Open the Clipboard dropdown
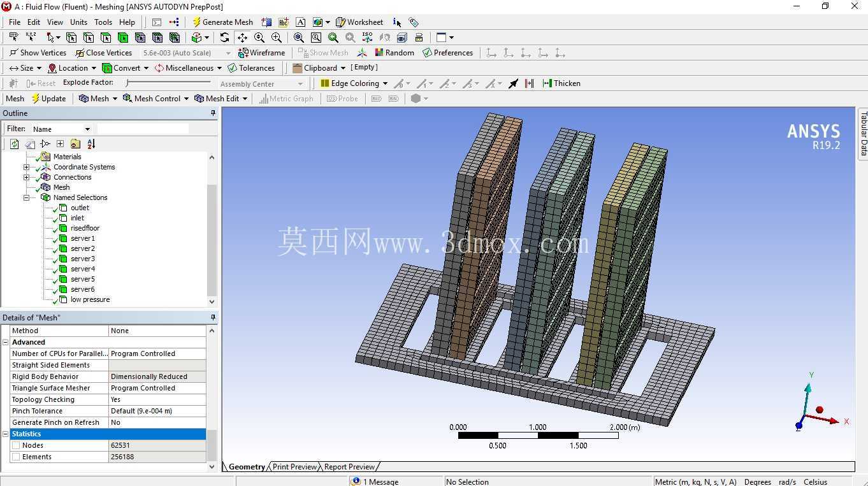868x486 pixels. pyautogui.click(x=319, y=68)
